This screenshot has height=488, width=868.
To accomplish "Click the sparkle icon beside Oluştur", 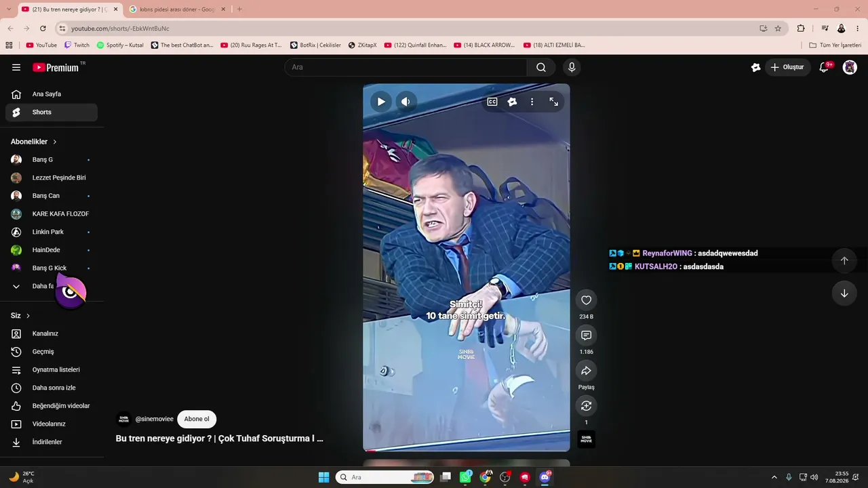I will point(755,67).
